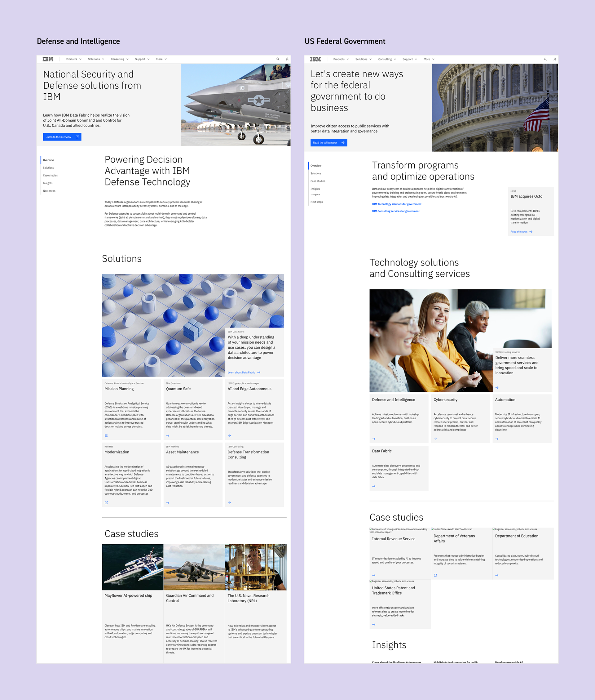Expand Products dropdown on Defense page
Screen dimensions: 595x700
coord(73,59)
